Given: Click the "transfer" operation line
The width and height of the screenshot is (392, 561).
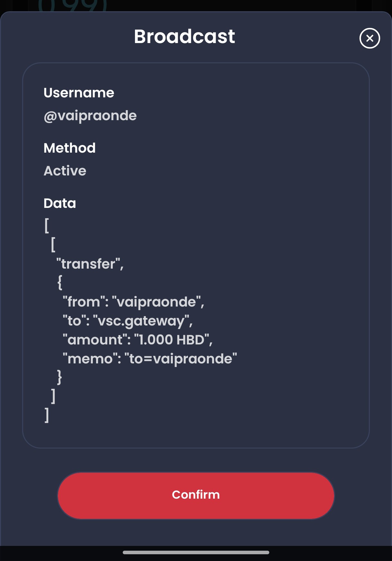Looking at the screenshot, I should (x=90, y=264).
